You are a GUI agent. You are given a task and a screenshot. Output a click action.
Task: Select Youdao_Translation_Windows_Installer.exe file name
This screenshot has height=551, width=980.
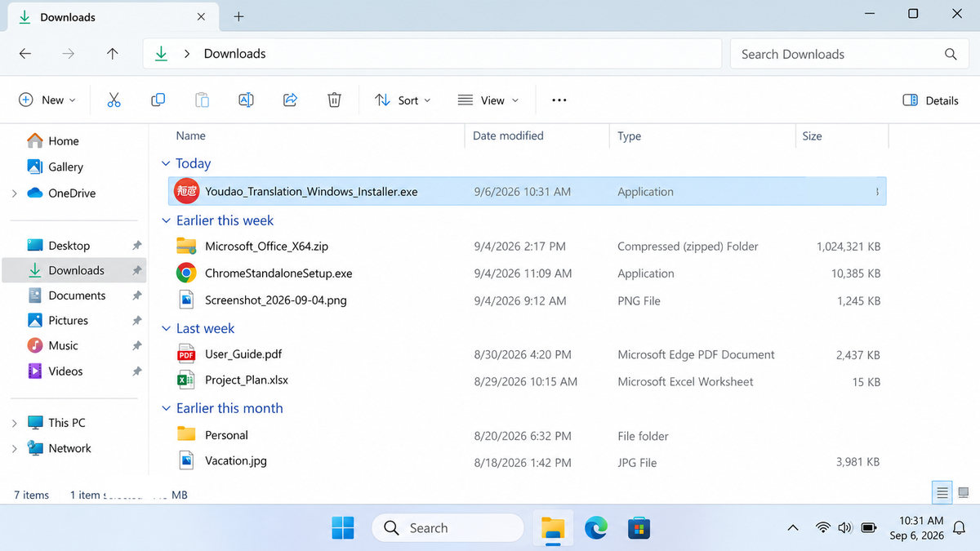coord(311,192)
